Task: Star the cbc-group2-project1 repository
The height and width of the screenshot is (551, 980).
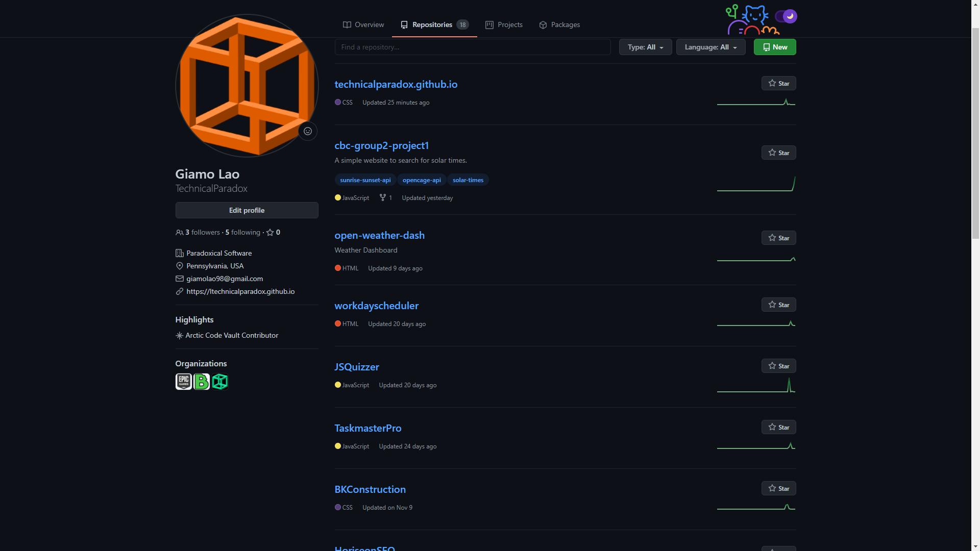Action: (778, 153)
